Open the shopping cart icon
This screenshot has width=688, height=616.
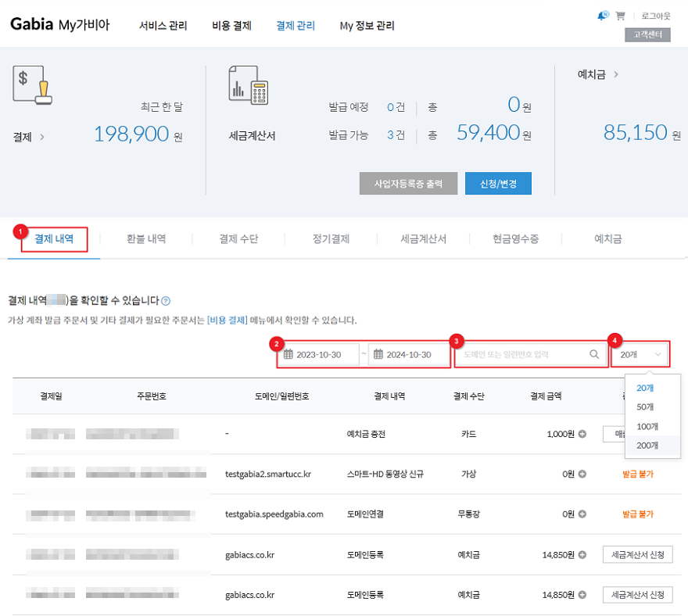620,16
